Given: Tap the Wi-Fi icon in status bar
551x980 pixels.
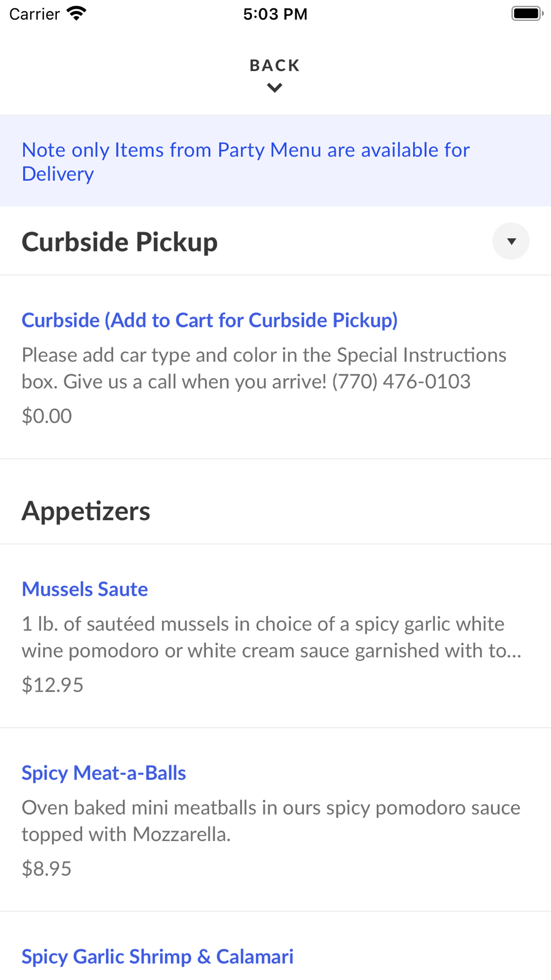Looking at the screenshot, I should pos(77,14).
